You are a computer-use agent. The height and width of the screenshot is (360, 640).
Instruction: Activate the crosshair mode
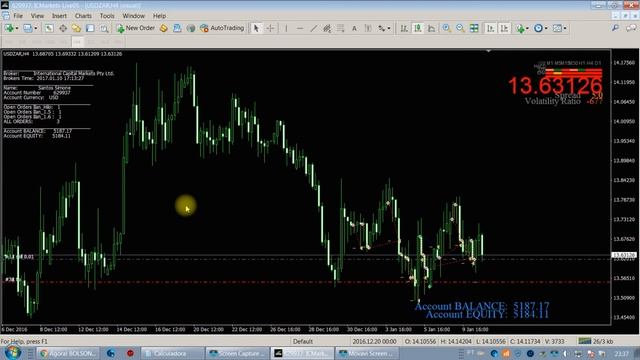click(270, 28)
